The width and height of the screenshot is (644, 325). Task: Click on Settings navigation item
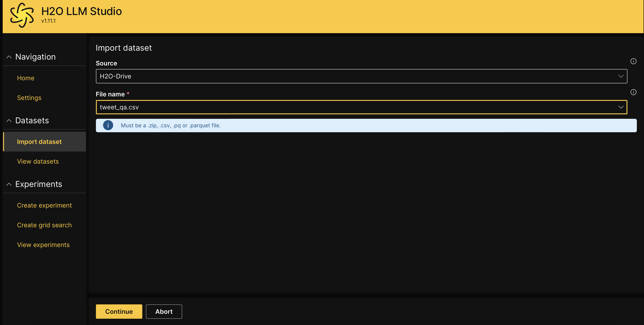point(29,97)
